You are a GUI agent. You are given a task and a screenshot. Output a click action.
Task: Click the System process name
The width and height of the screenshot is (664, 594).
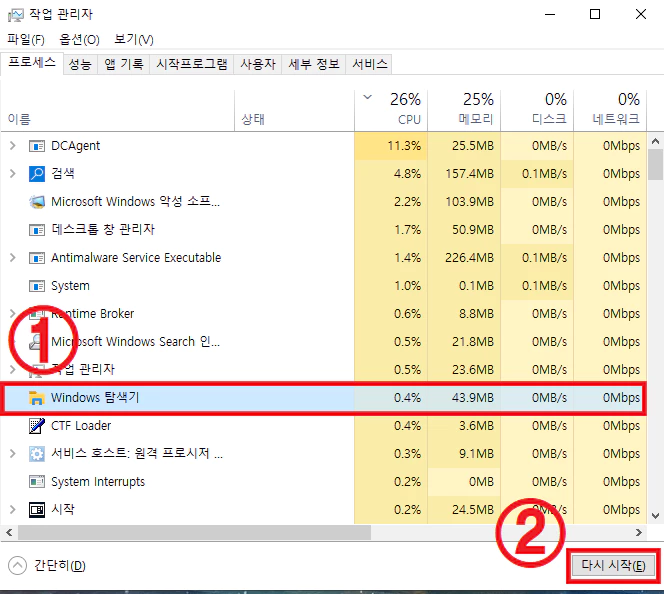coord(70,286)
